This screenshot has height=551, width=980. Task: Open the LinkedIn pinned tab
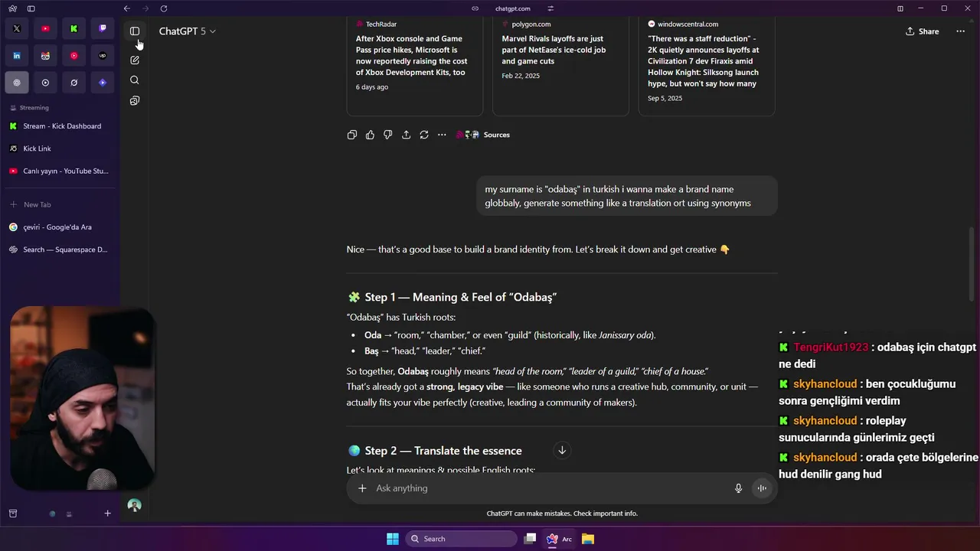(17, 56)
